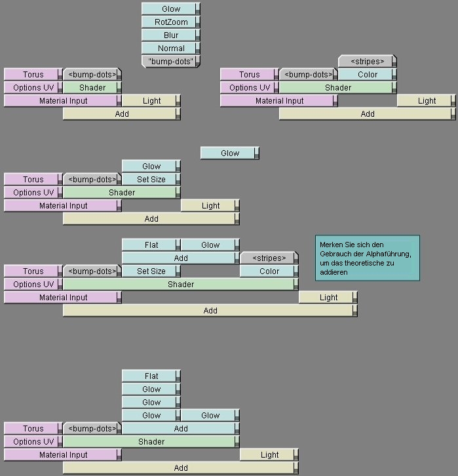Click Options UV in the top-right stack

coord(250,87)
